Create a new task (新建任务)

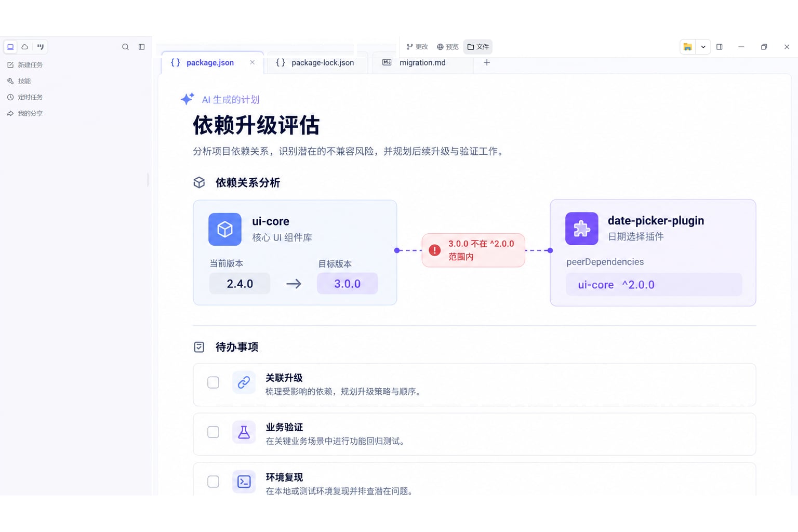(25, 65)
